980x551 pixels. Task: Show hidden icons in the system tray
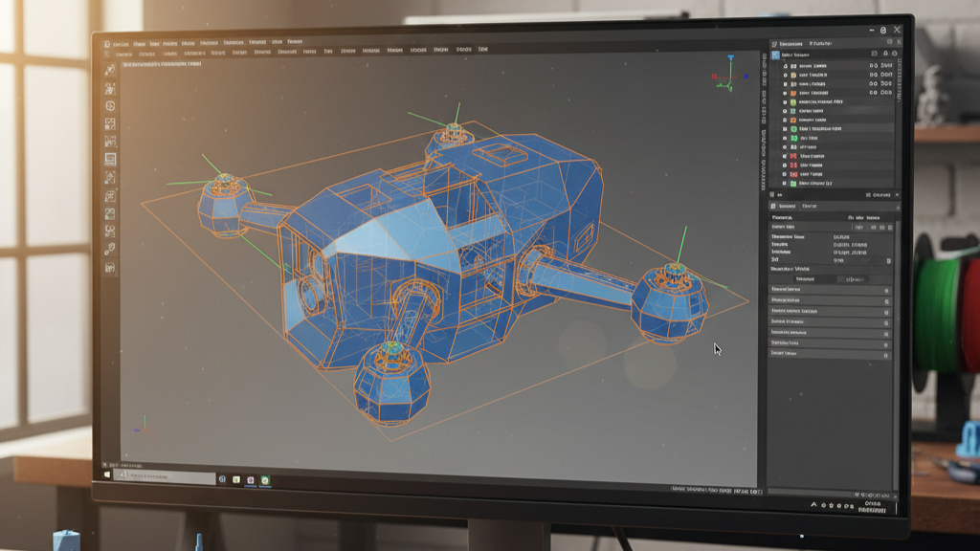pos(815,504)
